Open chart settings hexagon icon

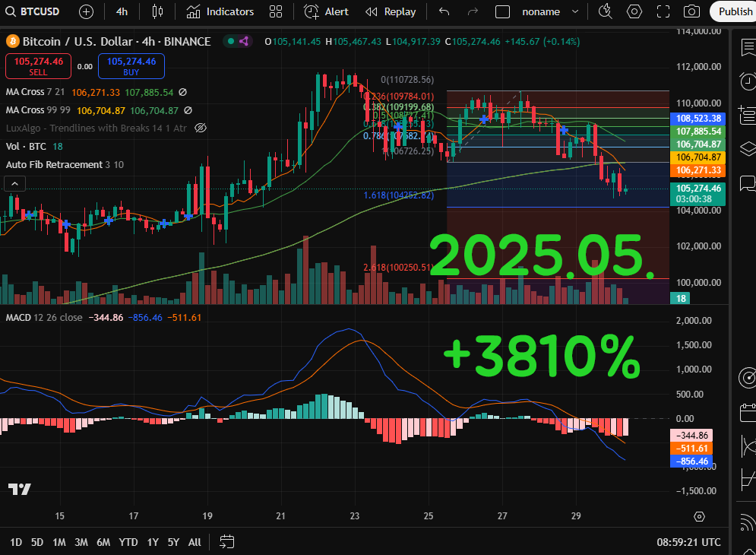point(634,11)
